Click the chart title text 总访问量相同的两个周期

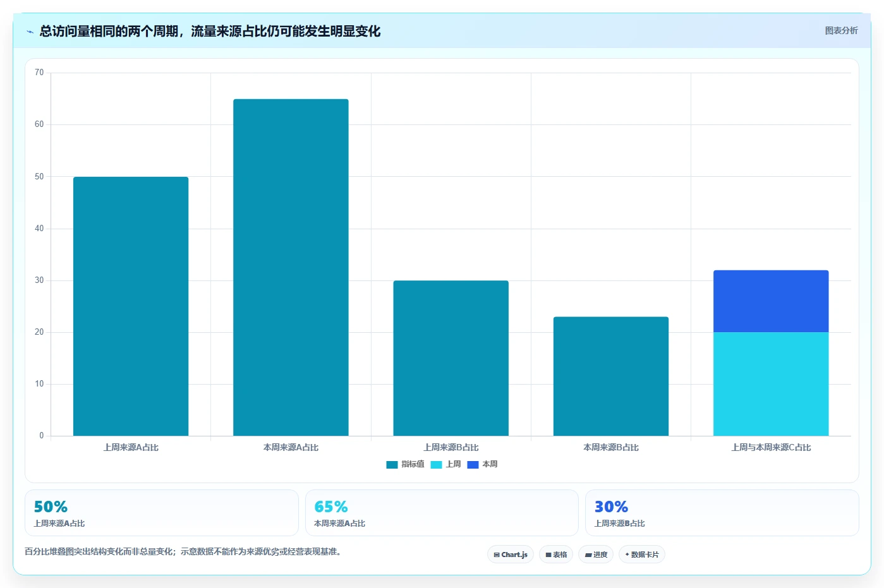click(x=109, y=32)
